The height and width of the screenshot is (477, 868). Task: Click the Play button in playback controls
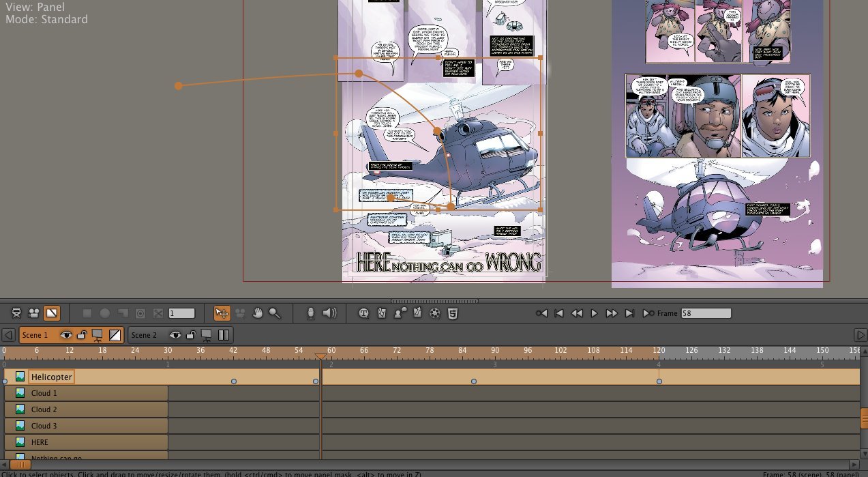click(x=594, y=313)
